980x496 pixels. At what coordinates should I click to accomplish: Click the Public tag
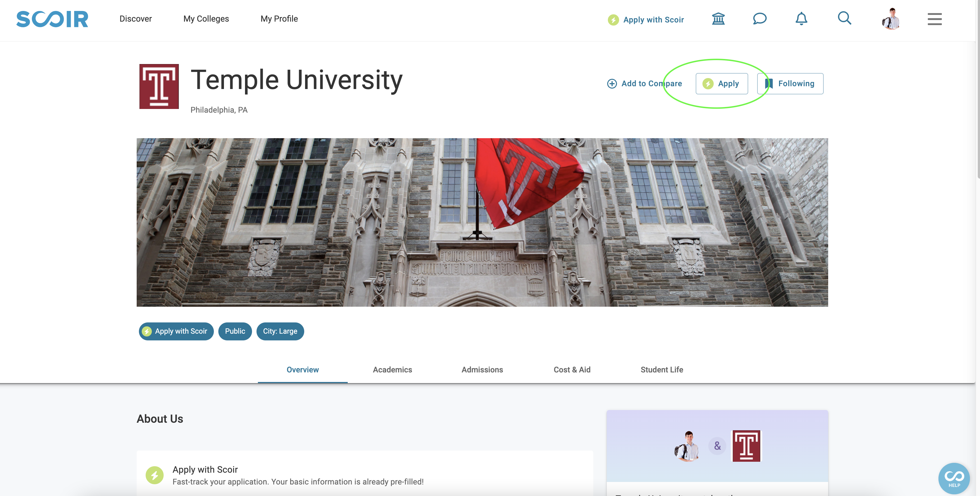click(x=235, y=331)
